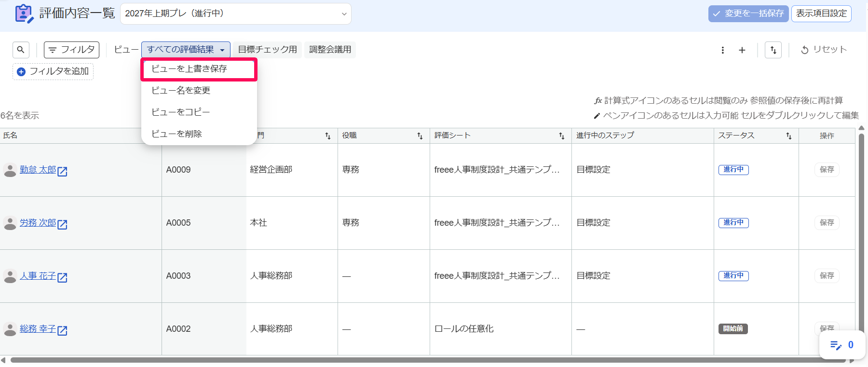Open the three-dot more options menu

click(x=722, y=50)
